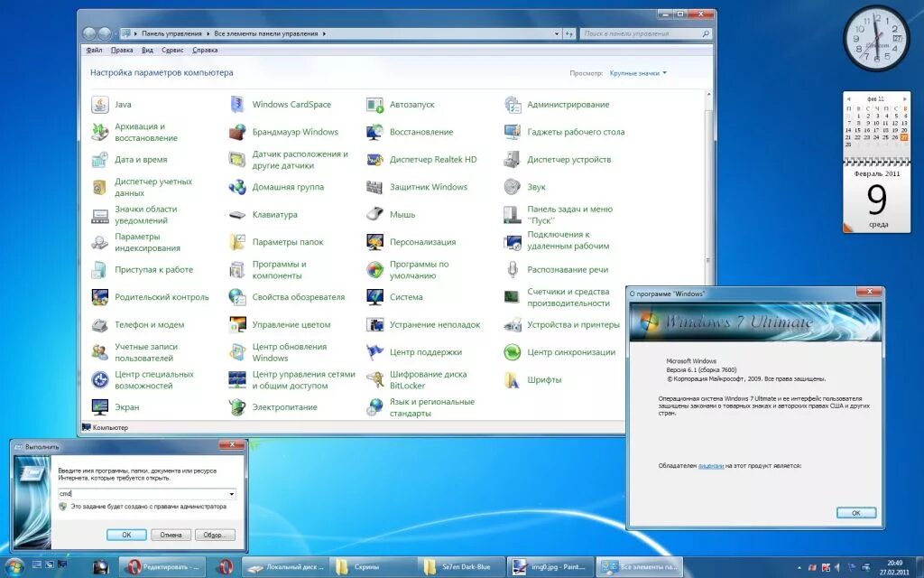
Task: Open the Вид menu
Action: (x=147, y=51)
